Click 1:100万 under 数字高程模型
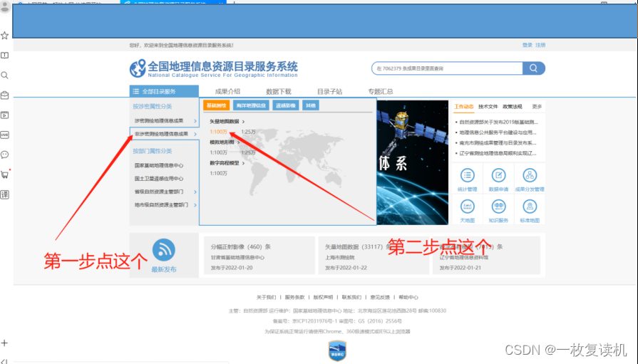638x364 pixels. click(219, 173)
